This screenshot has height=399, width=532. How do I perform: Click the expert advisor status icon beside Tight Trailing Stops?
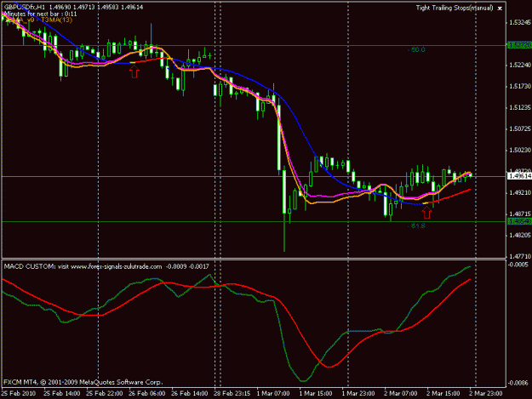pos(500,9)
